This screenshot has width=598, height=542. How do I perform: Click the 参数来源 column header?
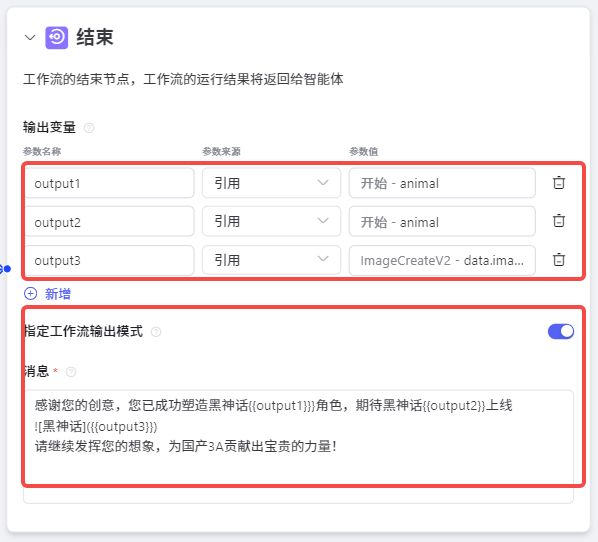[222, 151]
